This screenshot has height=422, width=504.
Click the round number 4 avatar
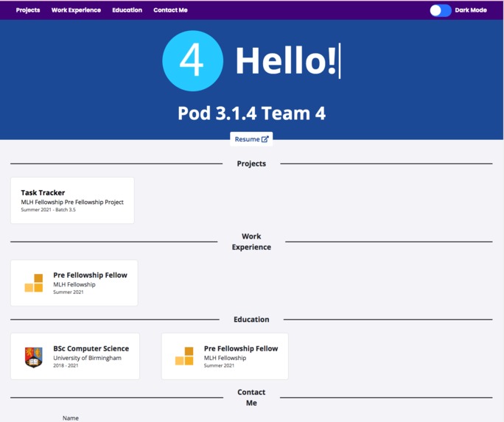pos(192,60)
